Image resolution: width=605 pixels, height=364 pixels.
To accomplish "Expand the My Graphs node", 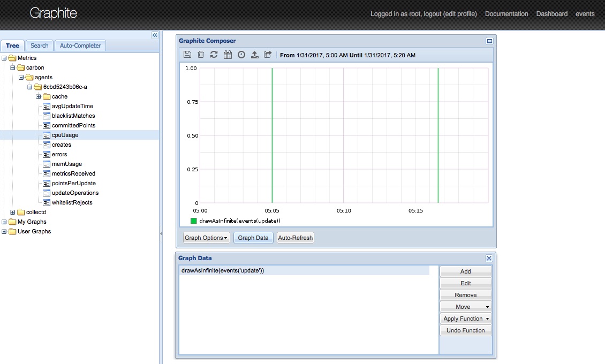I will click(4, 222).
